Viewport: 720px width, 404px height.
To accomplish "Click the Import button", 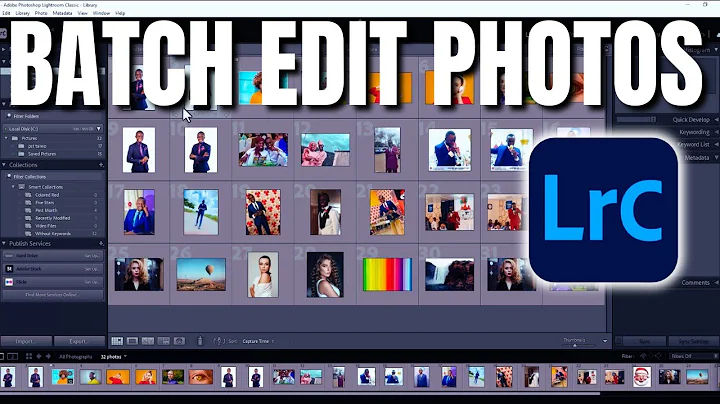I will [26, 341].
